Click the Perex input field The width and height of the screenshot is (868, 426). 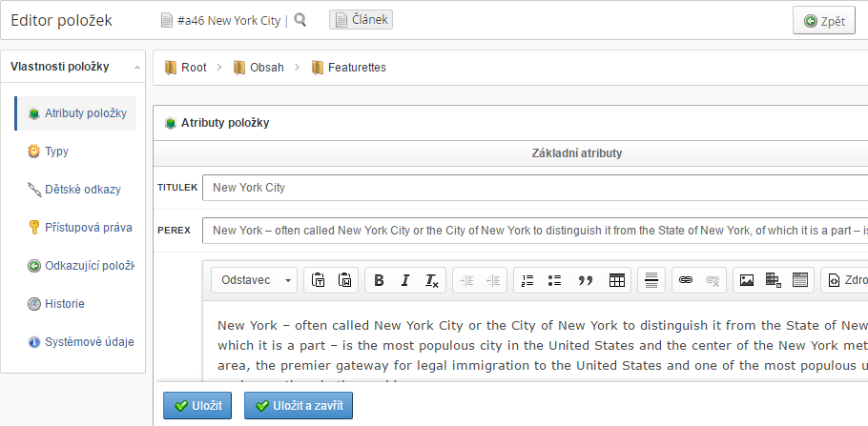coord(535,230)
